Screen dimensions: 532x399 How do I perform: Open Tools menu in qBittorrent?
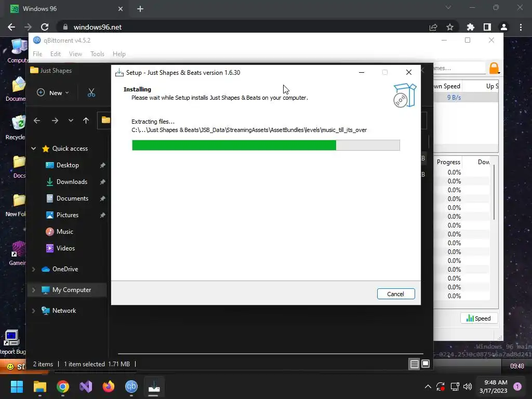pyautogui.click(x=97, y=54)
